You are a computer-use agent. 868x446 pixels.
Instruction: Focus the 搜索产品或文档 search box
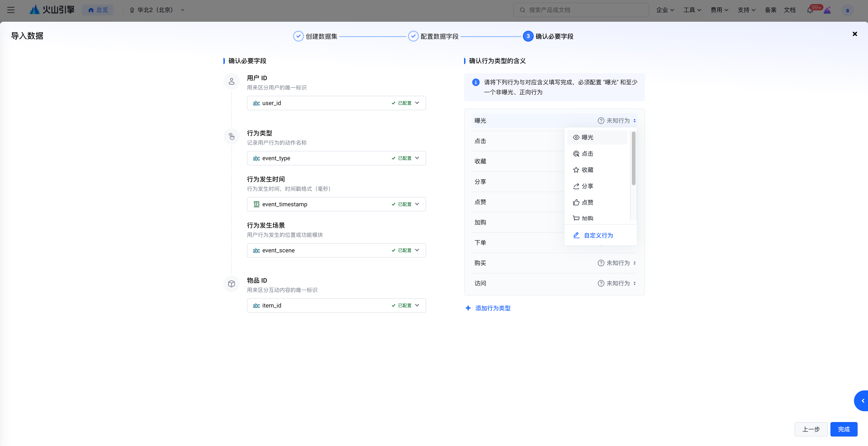pos(581,10)
